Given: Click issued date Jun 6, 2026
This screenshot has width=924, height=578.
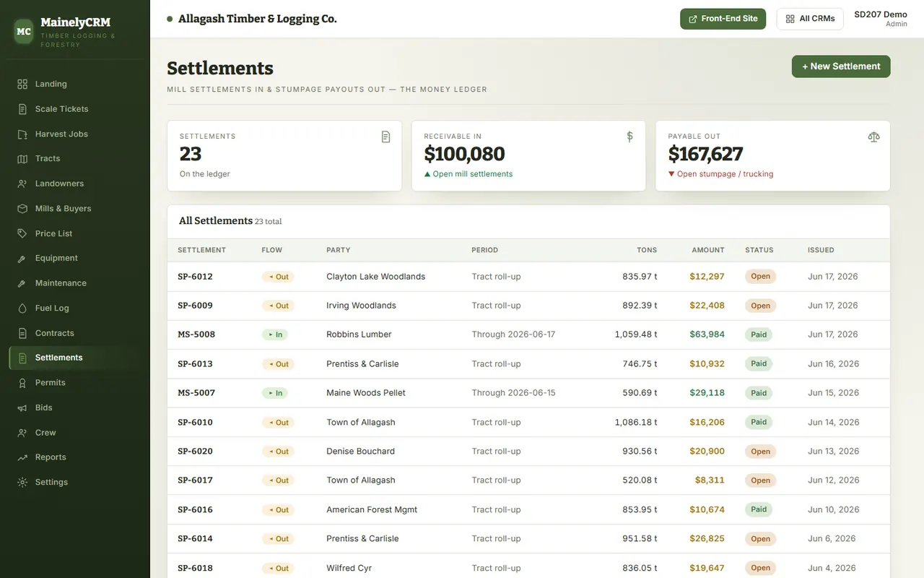Looking at the screenshot, I should 832,539.
